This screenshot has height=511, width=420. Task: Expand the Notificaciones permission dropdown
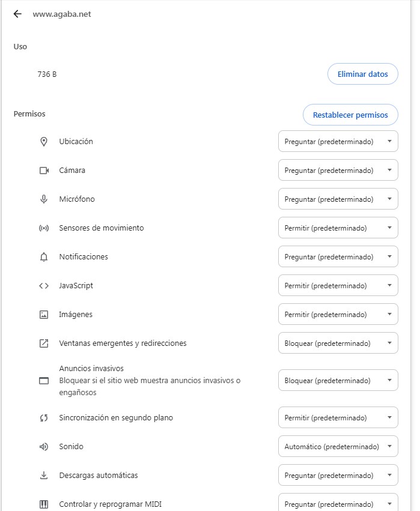click(338, 257)
